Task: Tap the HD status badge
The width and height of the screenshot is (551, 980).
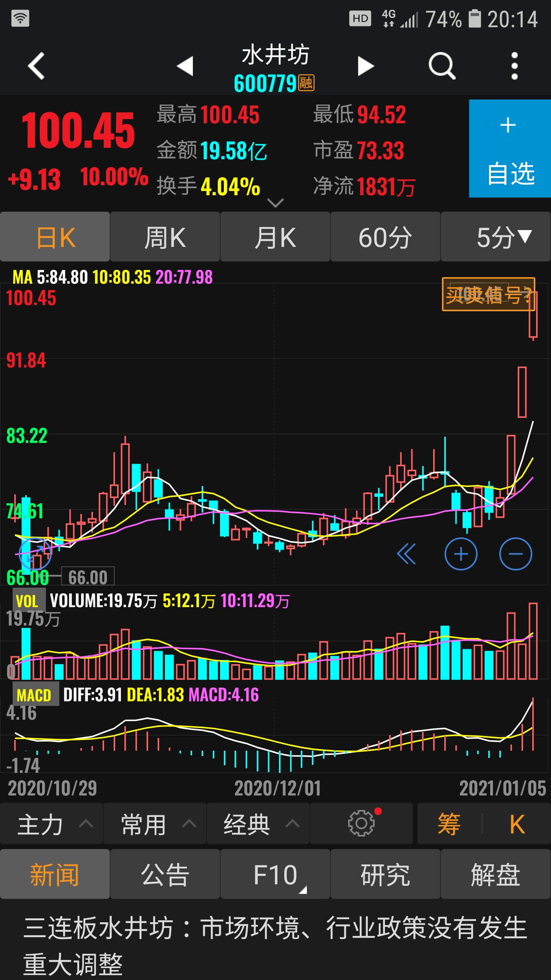Action: [360, 18]
